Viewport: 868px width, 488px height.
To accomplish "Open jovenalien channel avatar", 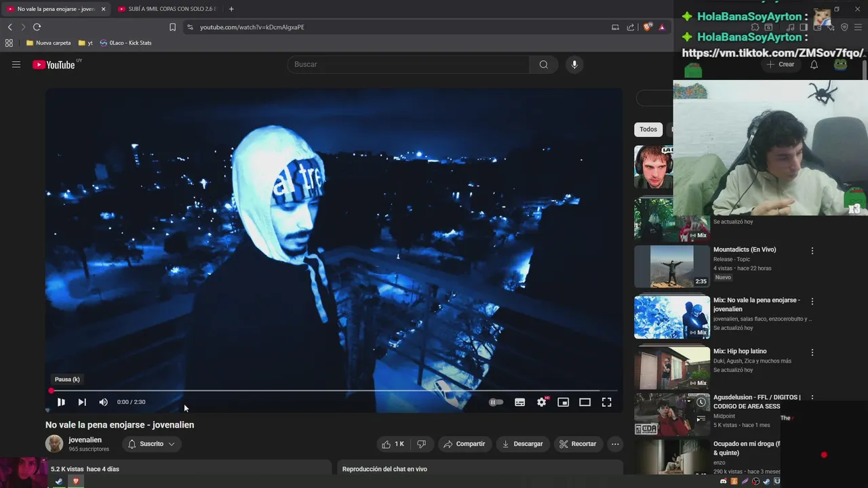I will (x=54, y=444).
